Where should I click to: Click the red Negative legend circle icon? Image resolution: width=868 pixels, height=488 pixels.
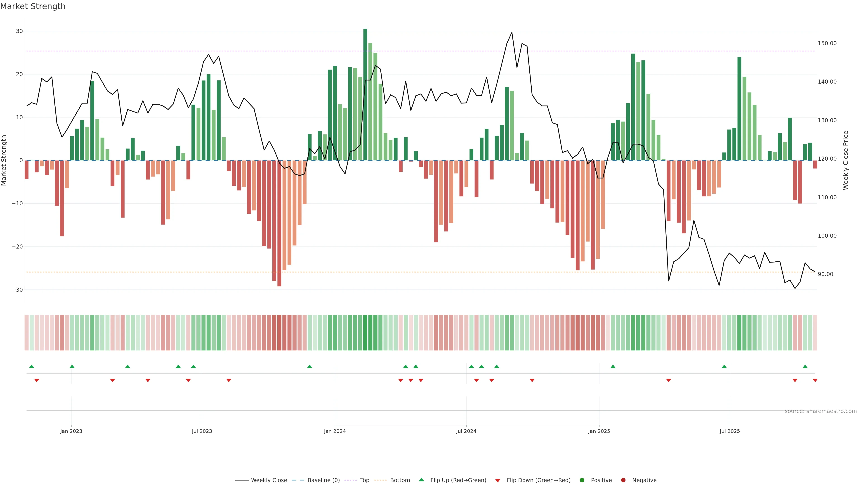point(623,480)
